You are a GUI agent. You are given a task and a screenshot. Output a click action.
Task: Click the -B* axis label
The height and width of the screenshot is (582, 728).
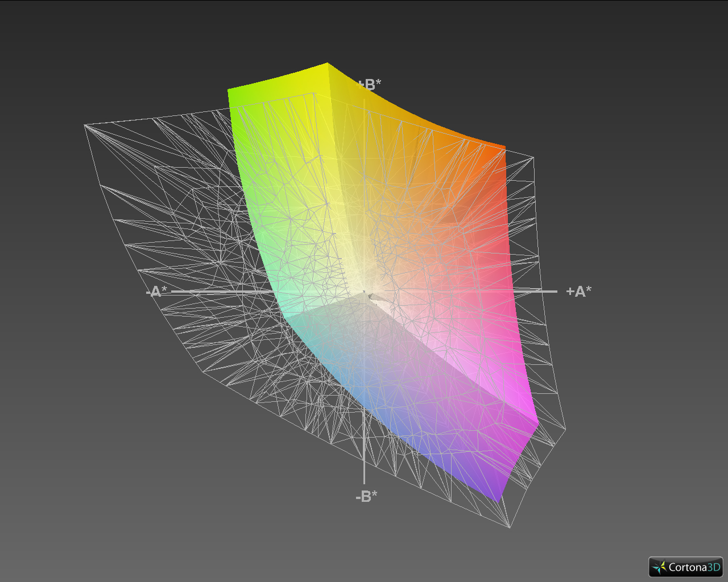[367, 497]
